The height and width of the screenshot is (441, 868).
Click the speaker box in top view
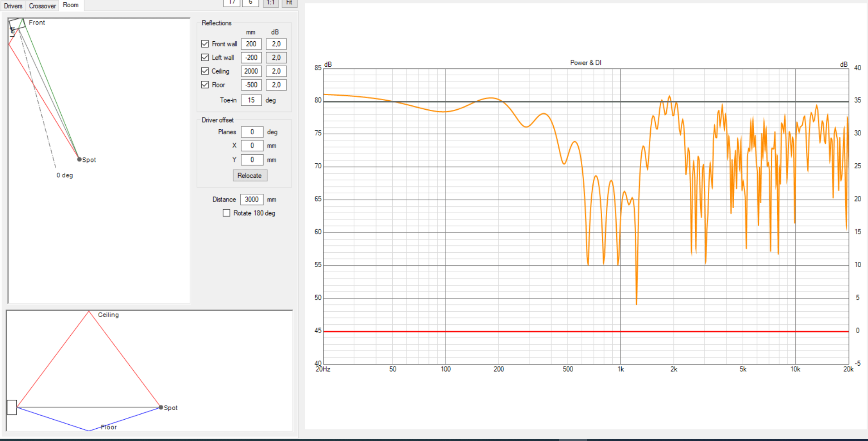pyautogui.click(x=17, y=24)
